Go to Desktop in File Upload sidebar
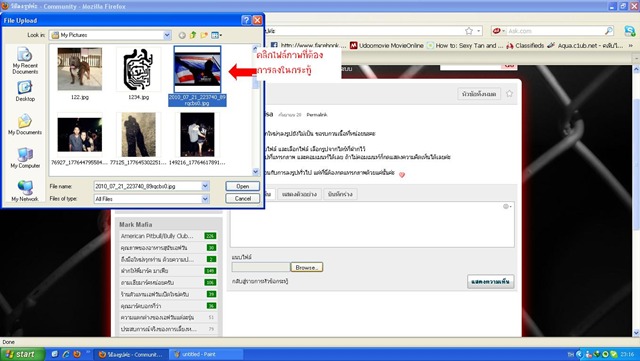Image resolution: width=640 pixels, height=361 pixels. pos(25,91)
